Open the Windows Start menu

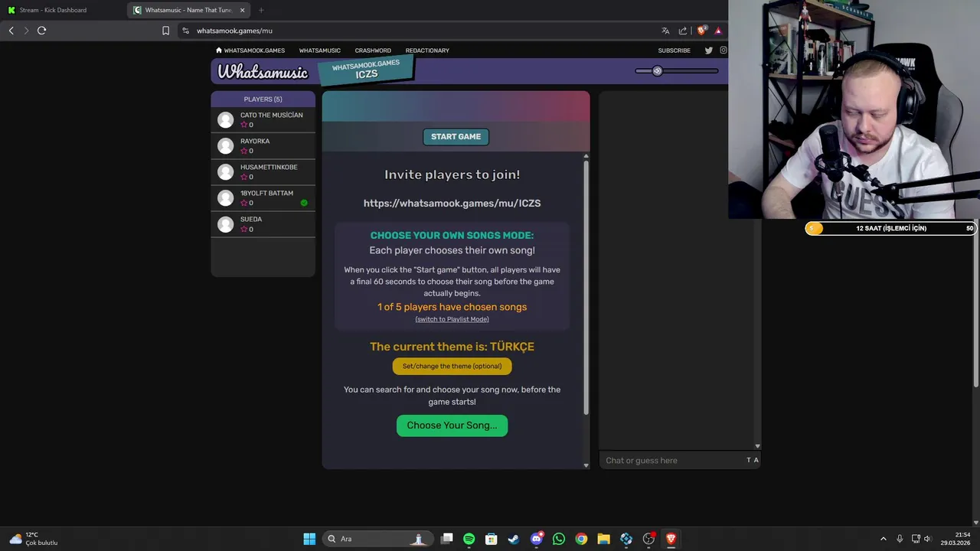coord(309,539)
